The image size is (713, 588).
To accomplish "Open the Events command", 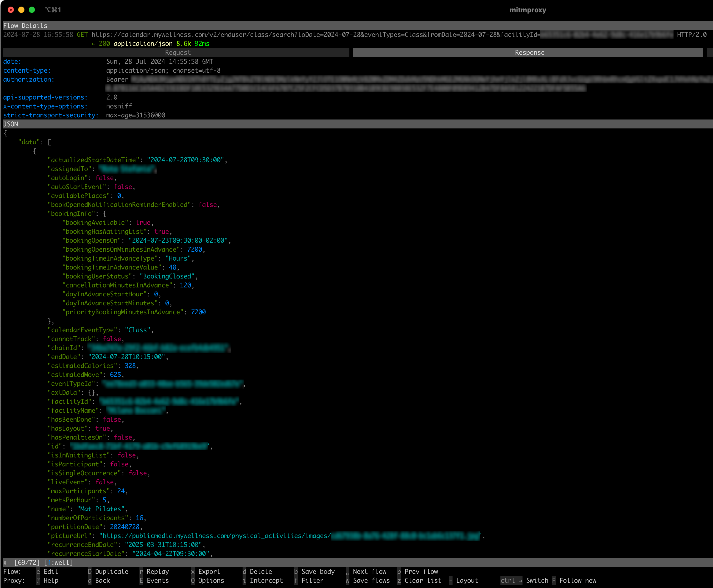I will [x=154, y=580].
